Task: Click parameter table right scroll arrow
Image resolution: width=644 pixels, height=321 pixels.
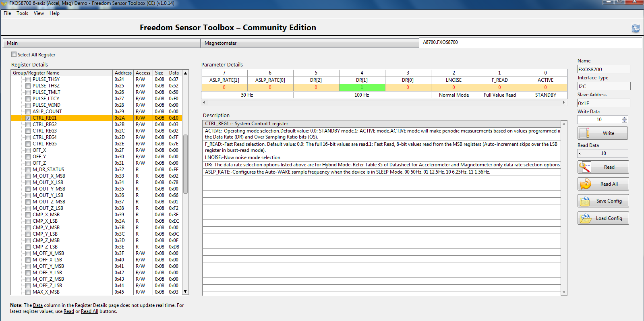Action: click(564, 102)
